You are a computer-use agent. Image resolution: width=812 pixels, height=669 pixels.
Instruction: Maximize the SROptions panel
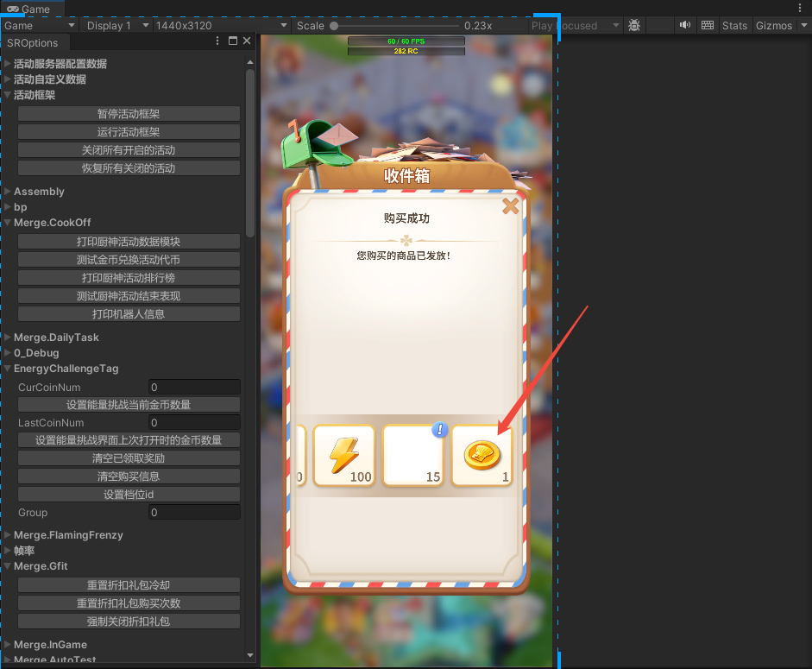(233, 41)
